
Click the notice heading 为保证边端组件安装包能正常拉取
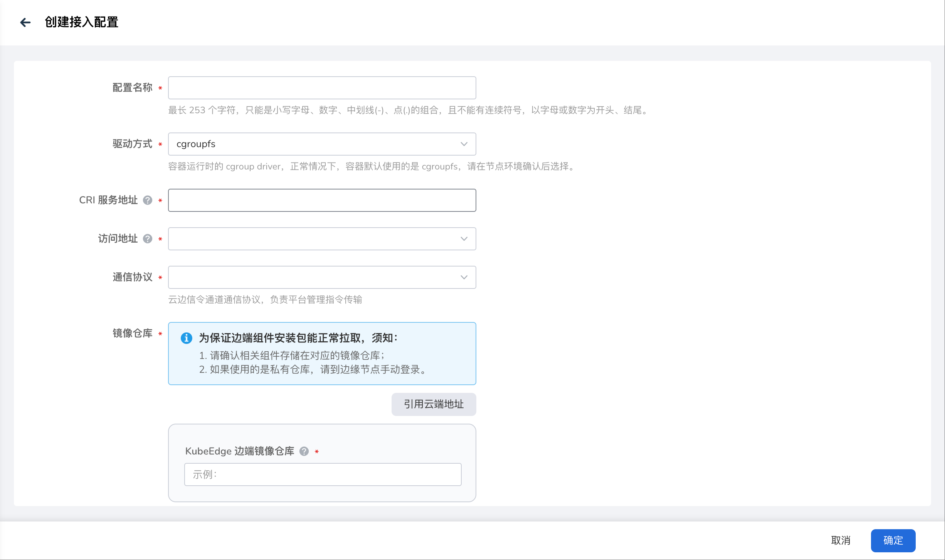[298, 338]
